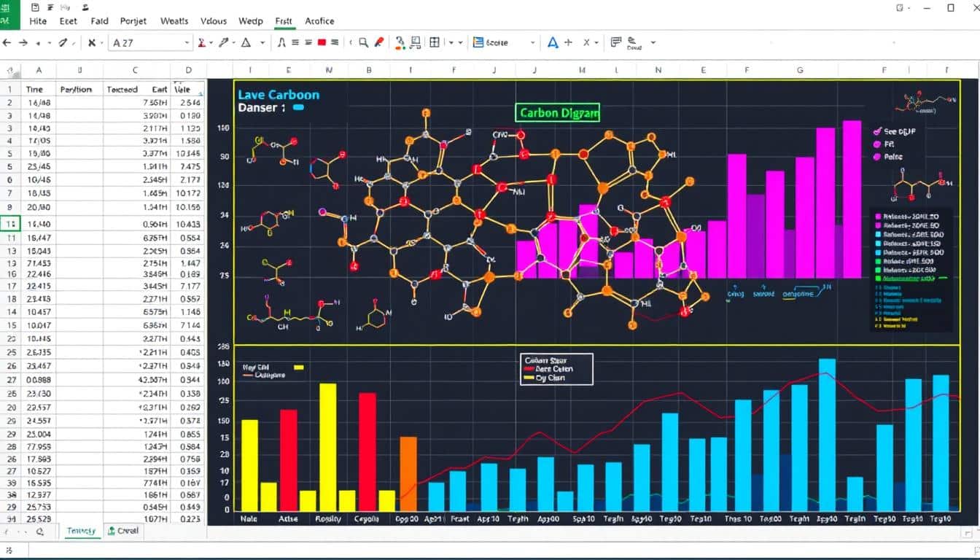This screenshot has width=980, height=560.
Task: Switch to the Creall sheet tab
Action: 122,531
